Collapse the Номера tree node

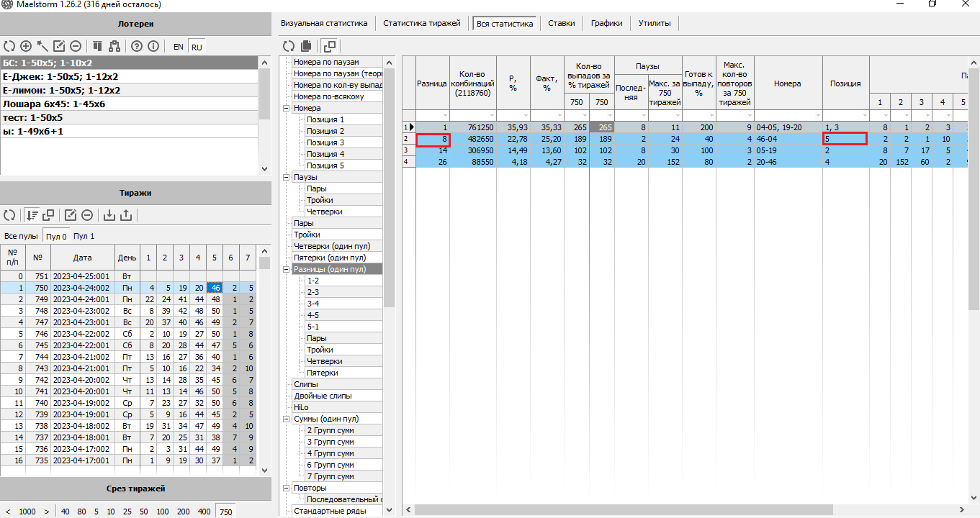(286, 108)
